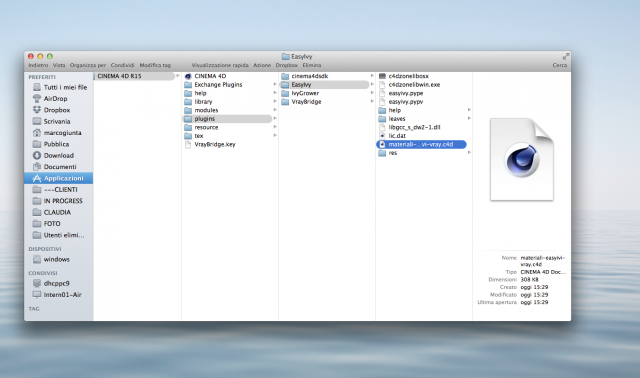This screenshot has width=640, height=378.
Task: Open the IN PROGRESS sidebar folder
Action: [57, 201]
